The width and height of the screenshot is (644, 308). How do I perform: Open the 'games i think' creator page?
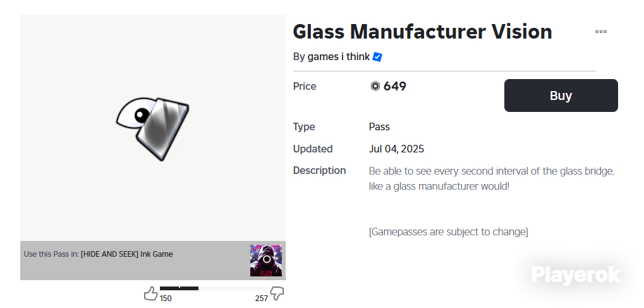point(338,57)
